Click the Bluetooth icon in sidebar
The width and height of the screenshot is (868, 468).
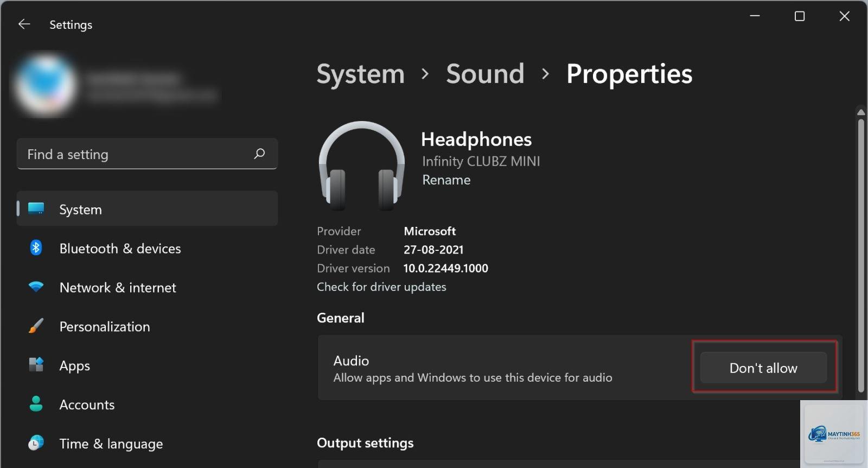tap(36, 248)
